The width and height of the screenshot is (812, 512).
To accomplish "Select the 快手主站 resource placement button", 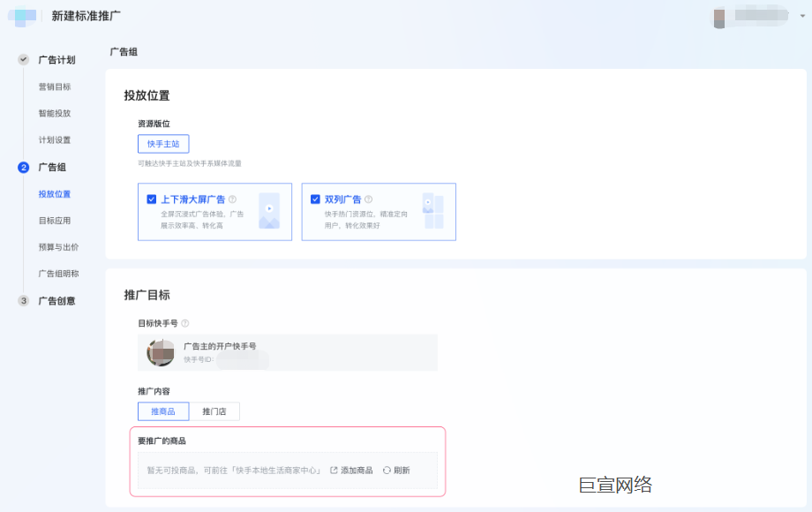I will pos(163,144).
